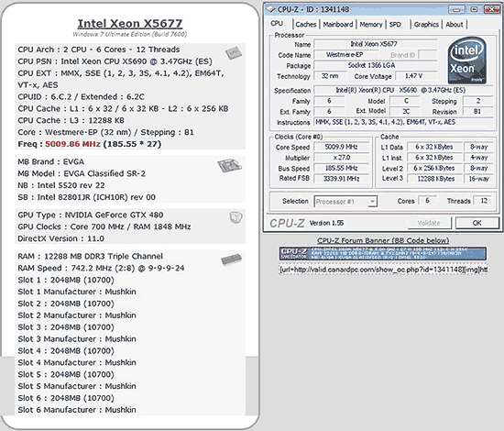The height and width of the screenshot is (431, 504).
Task: Click the Bus Speed value '185.55 MHz'
Action: (x=341, y=168)
